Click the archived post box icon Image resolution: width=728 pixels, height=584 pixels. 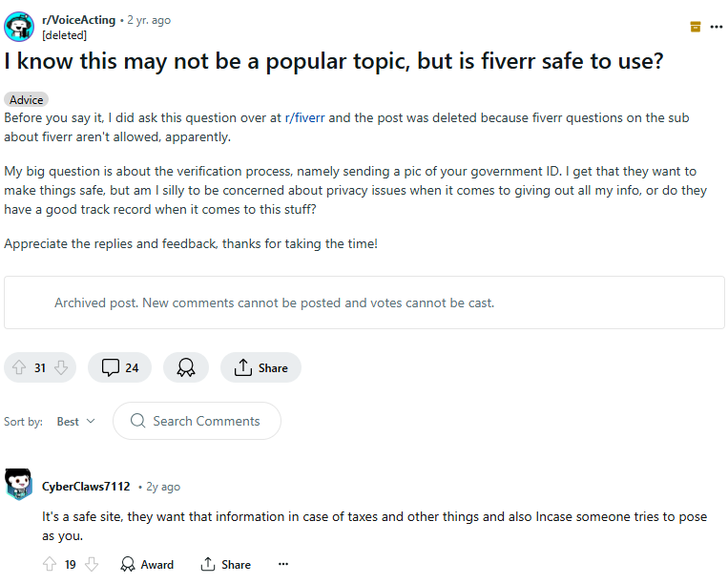point(696,27)
